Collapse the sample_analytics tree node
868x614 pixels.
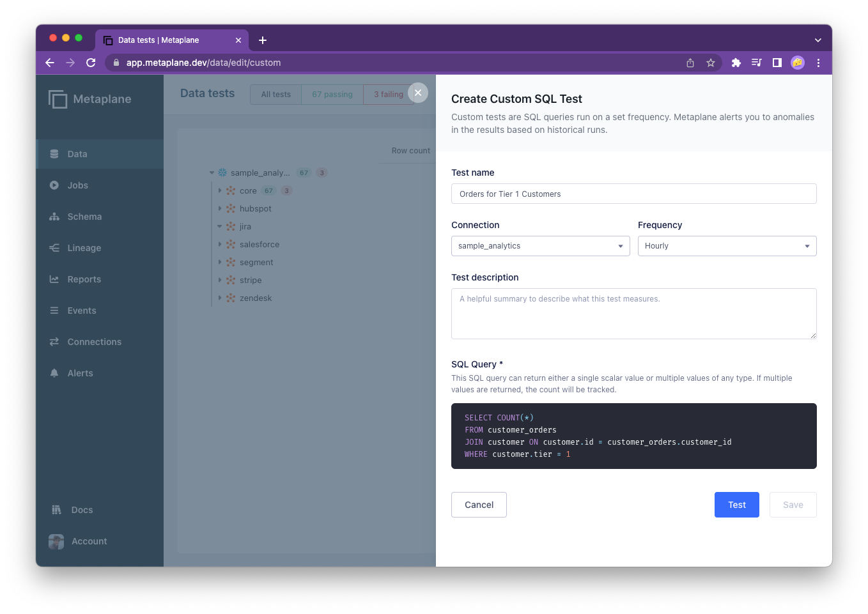click(212, 173)
